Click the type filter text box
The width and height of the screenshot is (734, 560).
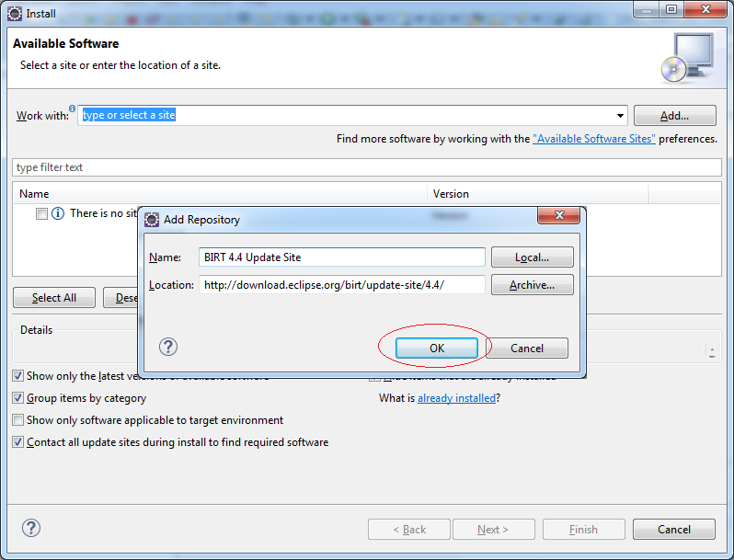pos(367,167)
